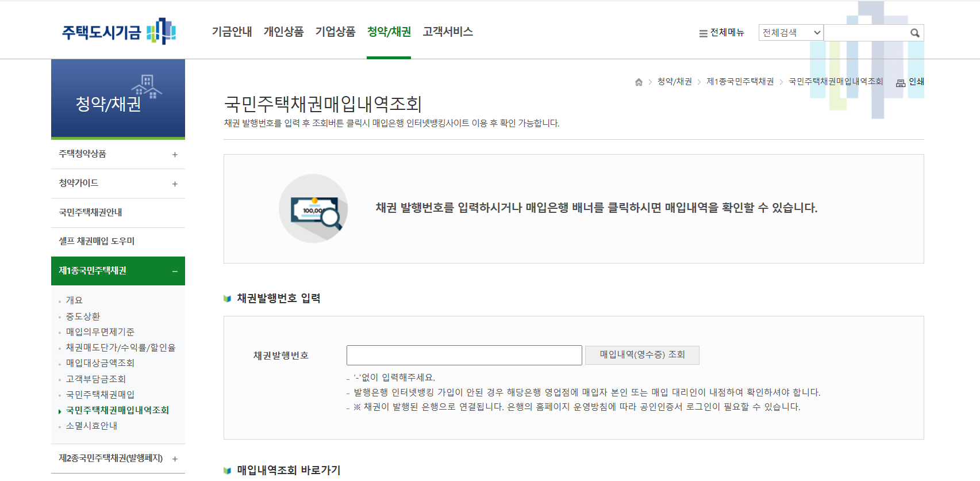
Task: Open the 전체검색 dropdown
Action: (x=791, y=33)
